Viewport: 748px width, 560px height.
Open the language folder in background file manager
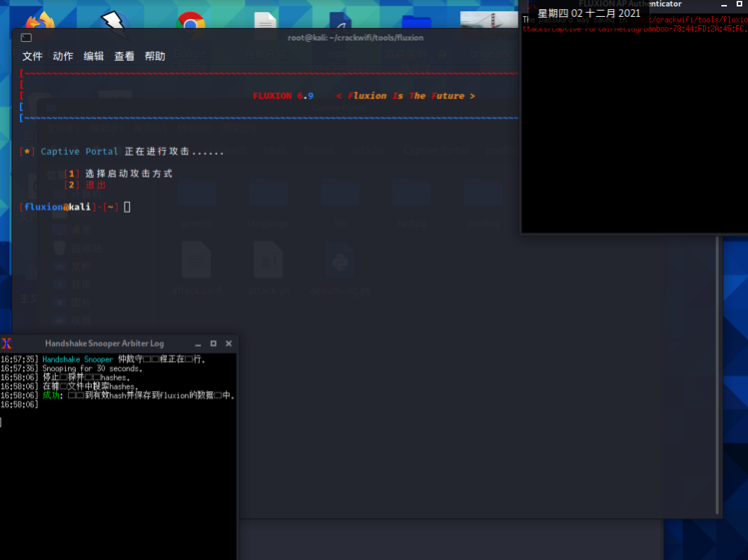tap(268, 205)
